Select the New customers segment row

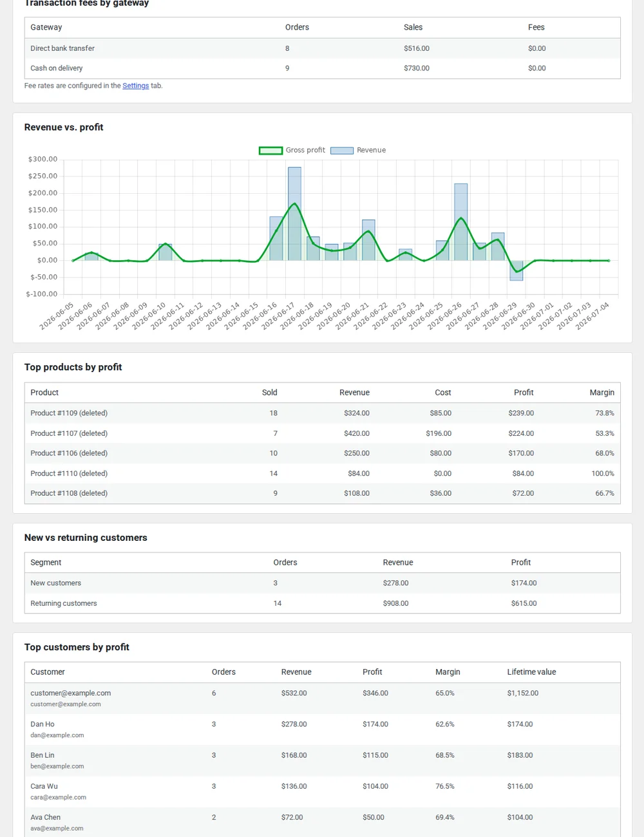[x=322, y=583]
